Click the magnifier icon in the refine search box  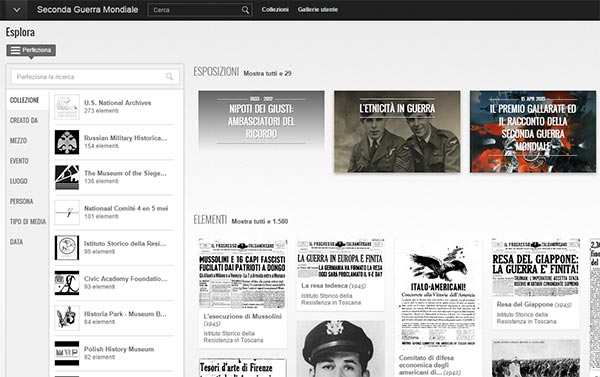169,77
